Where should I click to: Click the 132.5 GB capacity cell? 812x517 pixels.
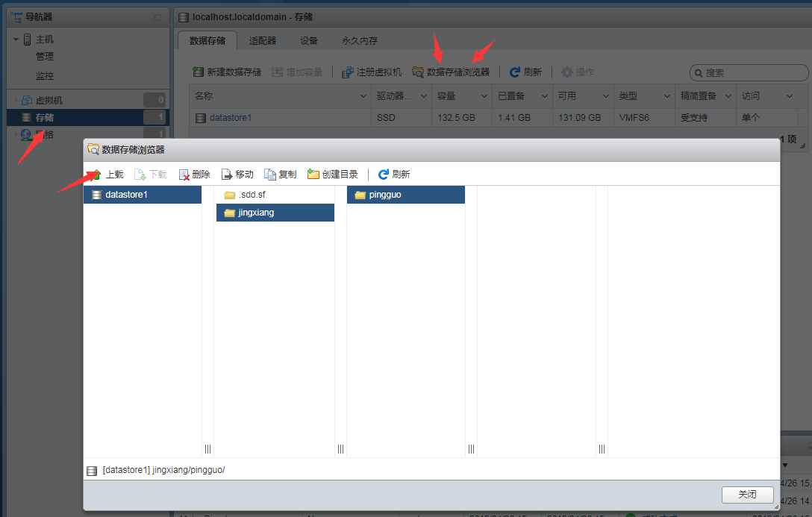tap(462, 118)
